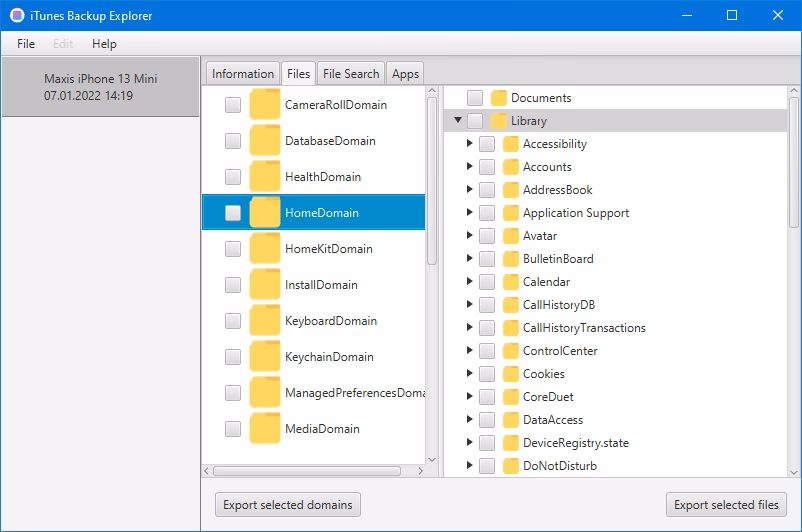
Task: Click the KeychainDomain folder icon
Action: point(264,357)
